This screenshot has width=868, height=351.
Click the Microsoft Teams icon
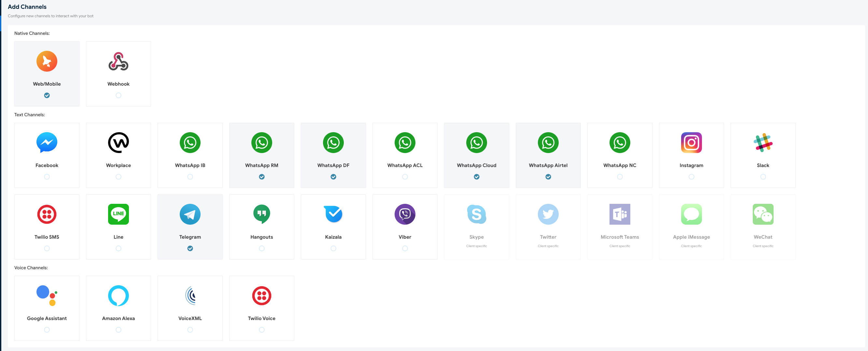pyautogui.click(x=620, y=214)
